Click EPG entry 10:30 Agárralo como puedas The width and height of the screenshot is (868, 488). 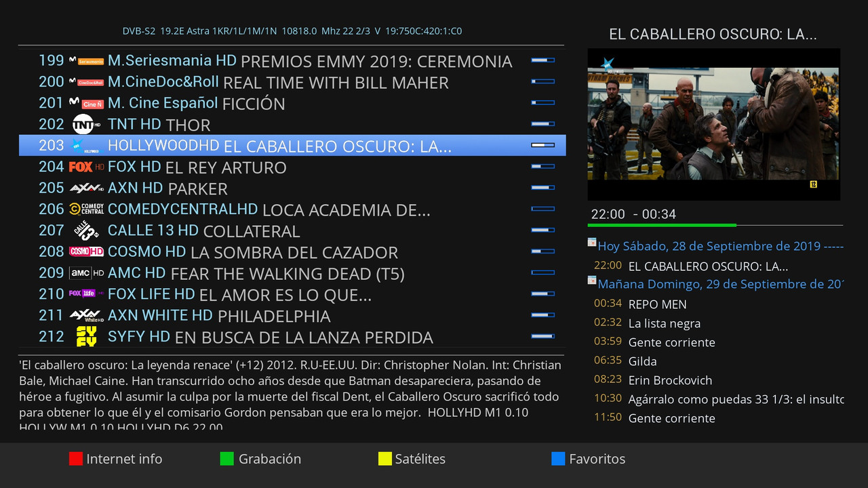click(715, 399)
